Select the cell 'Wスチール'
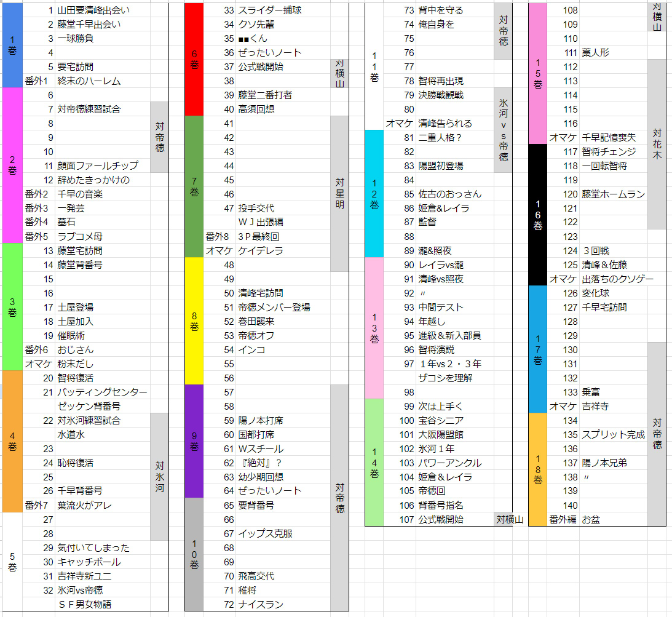 pos(283,449)
